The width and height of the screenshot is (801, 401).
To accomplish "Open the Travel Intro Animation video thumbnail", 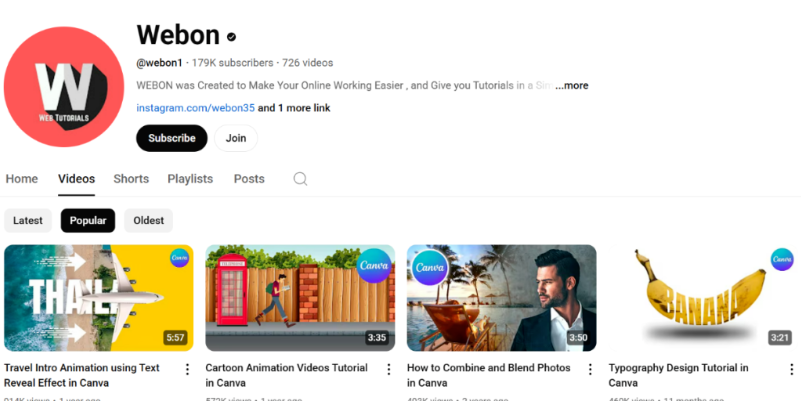I will 99,297.
